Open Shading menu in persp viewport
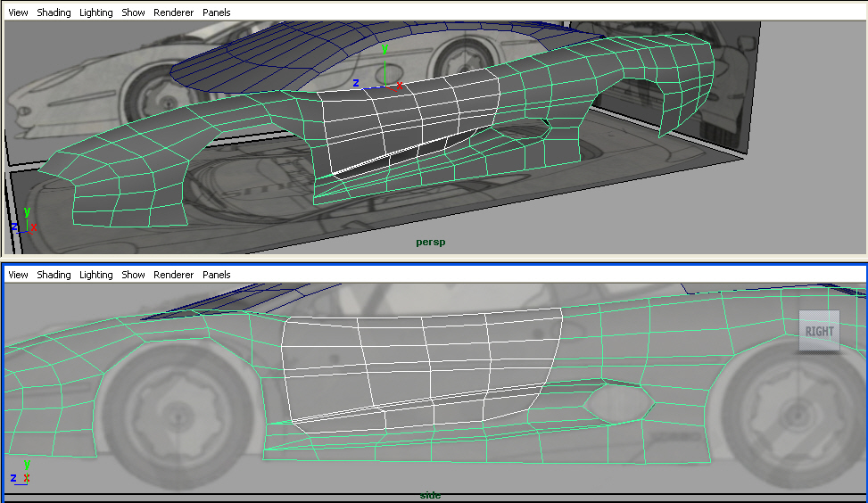This screenshot has width=868, height=503. (x=54, y=12)
